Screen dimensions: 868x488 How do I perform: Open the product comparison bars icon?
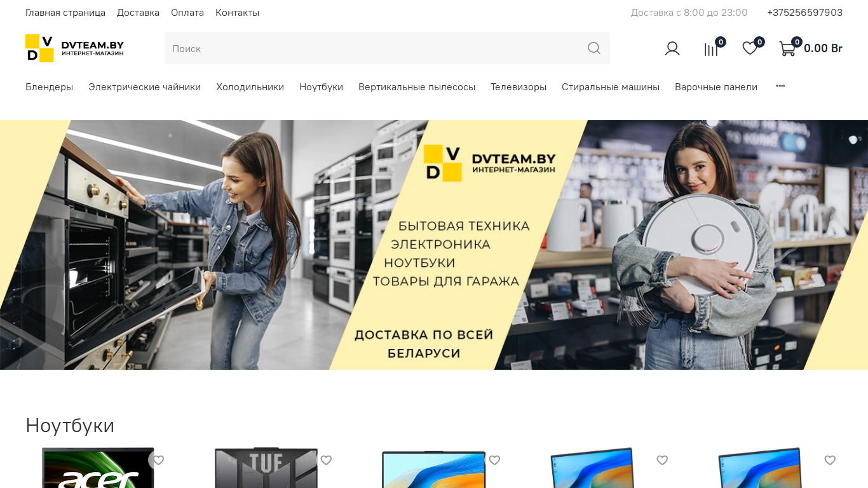[711, 49]
